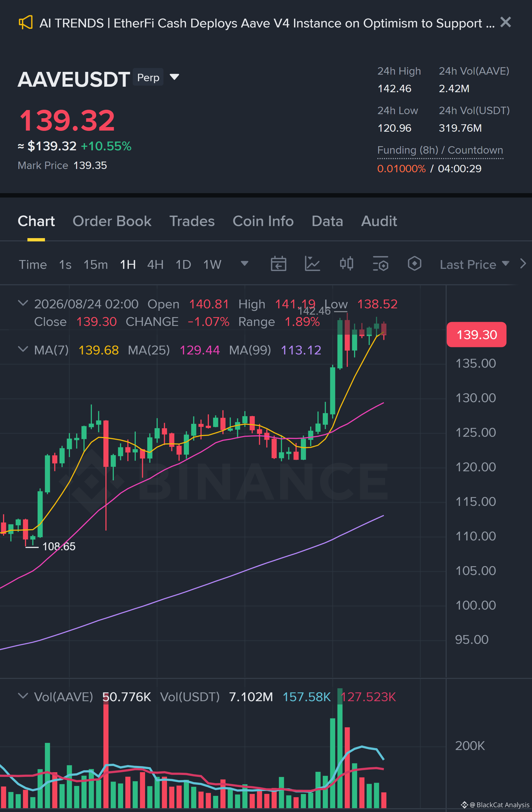This screenshot has height=812, width=532.
Task: Click the 24h High value 142.46
Action: (394, 89)
